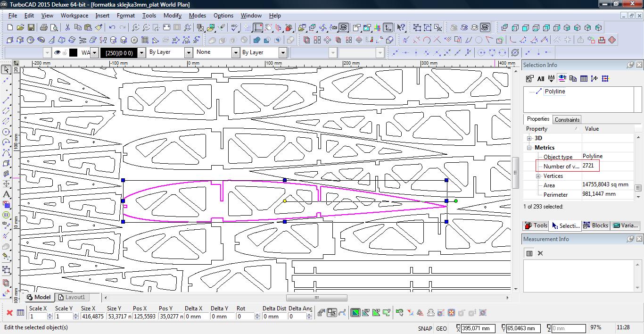Click the Undo arrow icon
The height and width of the screenshot is (334, 644).
pos(112,28)
